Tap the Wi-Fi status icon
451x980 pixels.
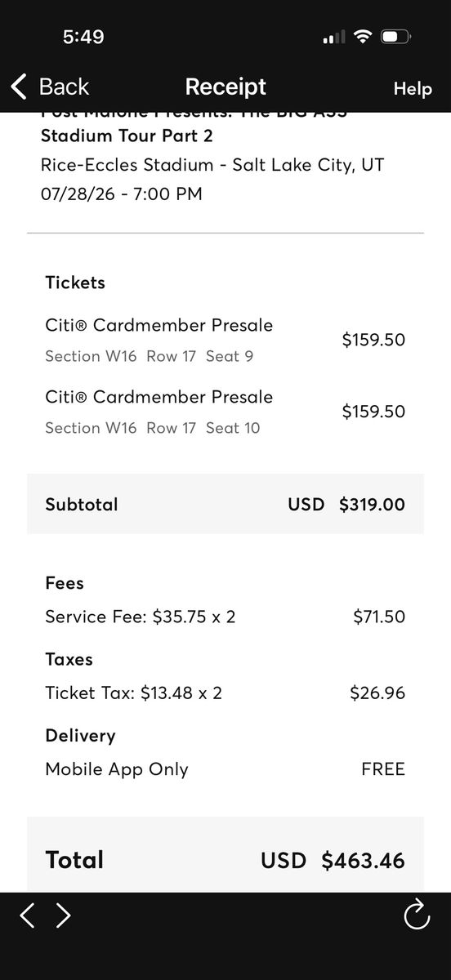(360, 37)
